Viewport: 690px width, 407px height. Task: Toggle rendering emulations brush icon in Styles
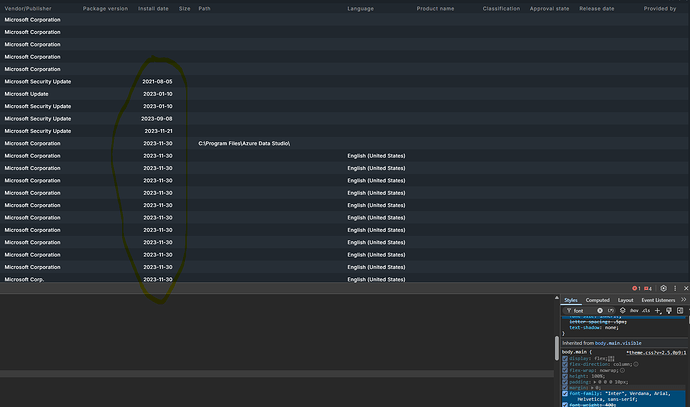coord(669,311)
